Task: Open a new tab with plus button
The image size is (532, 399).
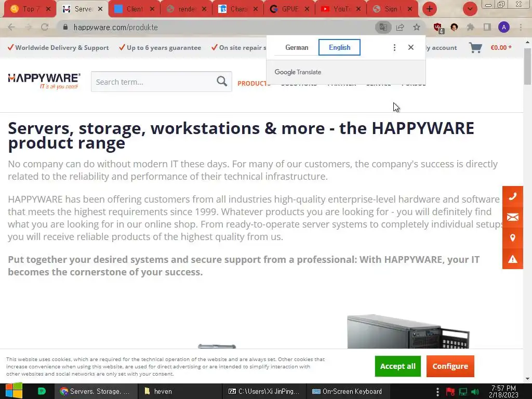Action: (430, 9)
